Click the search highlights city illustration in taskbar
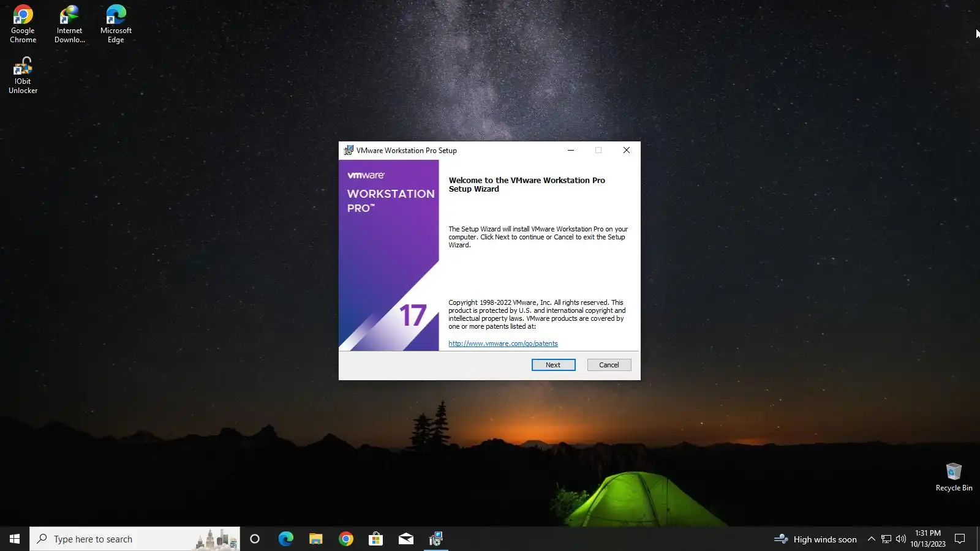980x551 pixels. [x=216, y=539]
